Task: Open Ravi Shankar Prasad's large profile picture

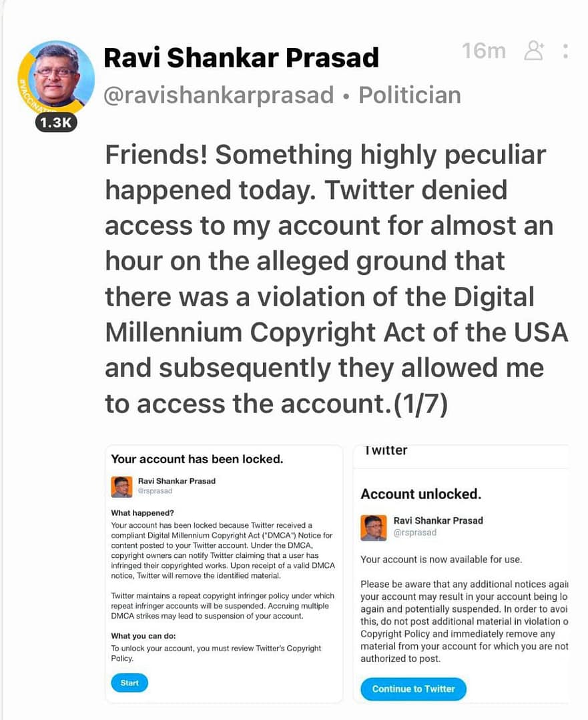Action: pos(56,78)
